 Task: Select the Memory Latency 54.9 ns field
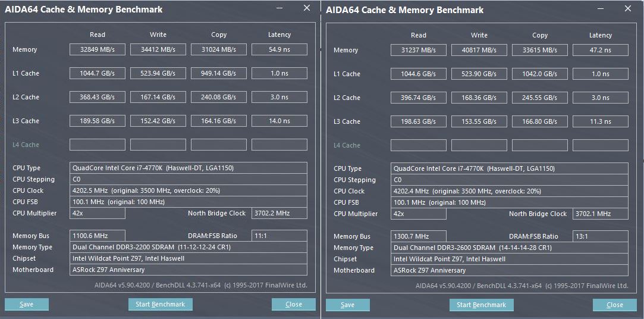coord(279,49)
